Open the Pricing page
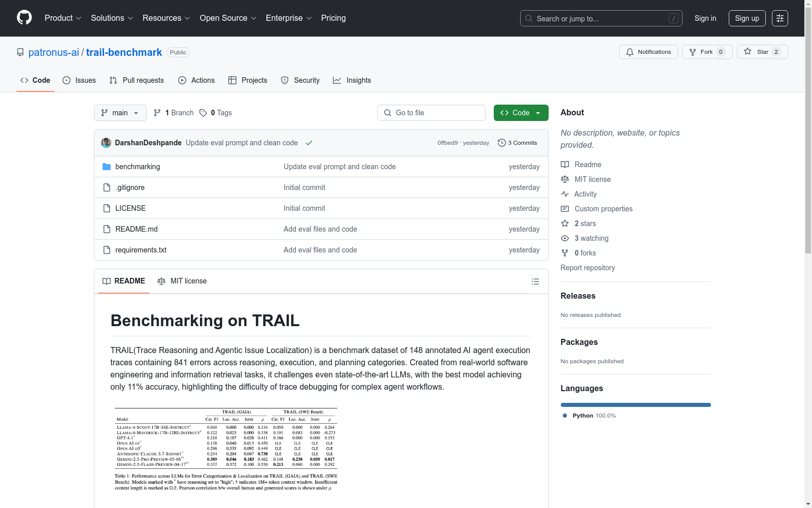 (x=333, y=18)
